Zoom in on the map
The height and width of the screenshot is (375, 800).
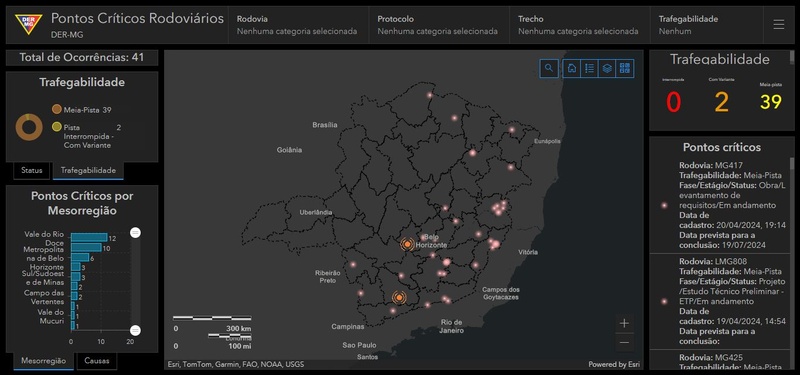click(624, 323)
